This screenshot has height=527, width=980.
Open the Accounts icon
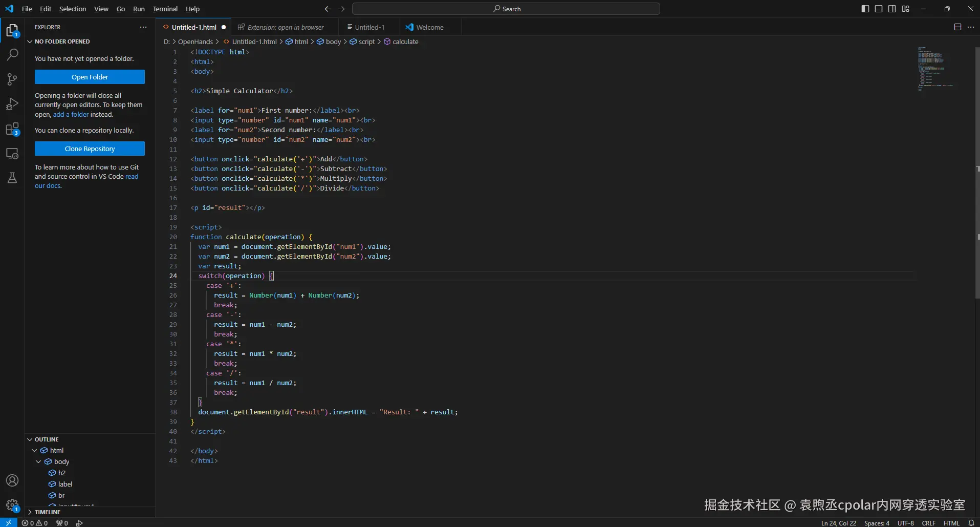[12, 480]
